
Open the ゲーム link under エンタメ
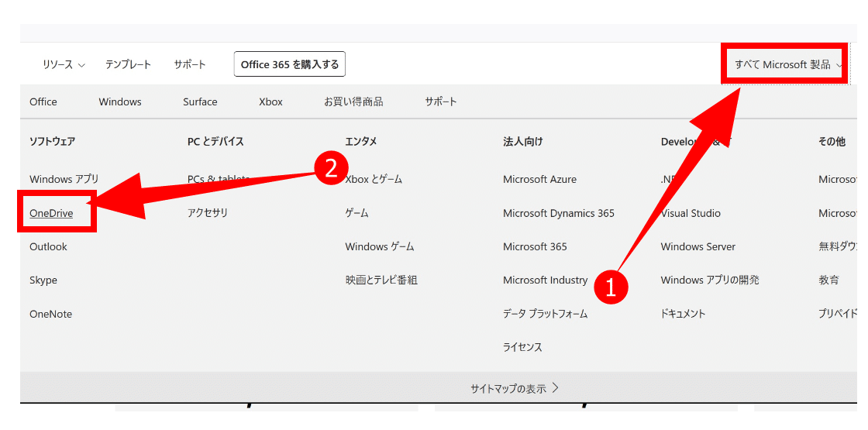pos(357,213)
